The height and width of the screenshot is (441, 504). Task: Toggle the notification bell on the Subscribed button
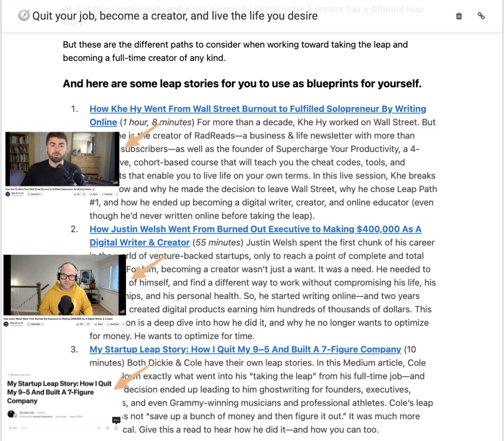coord(29,194)
